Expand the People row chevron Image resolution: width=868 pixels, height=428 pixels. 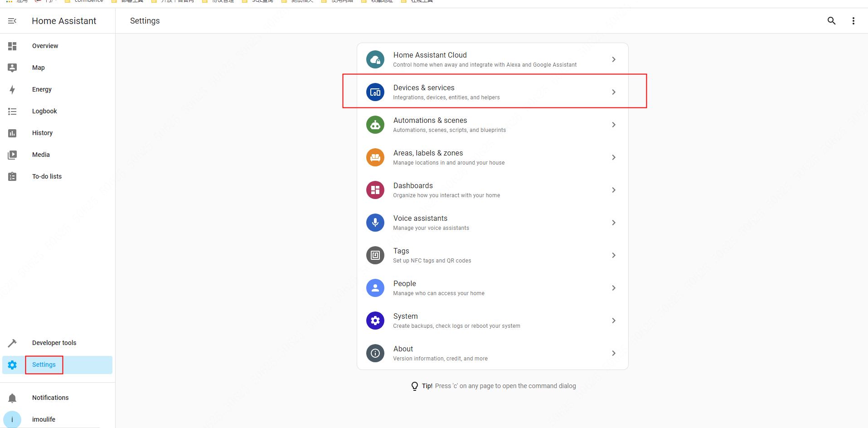[613, 288]
